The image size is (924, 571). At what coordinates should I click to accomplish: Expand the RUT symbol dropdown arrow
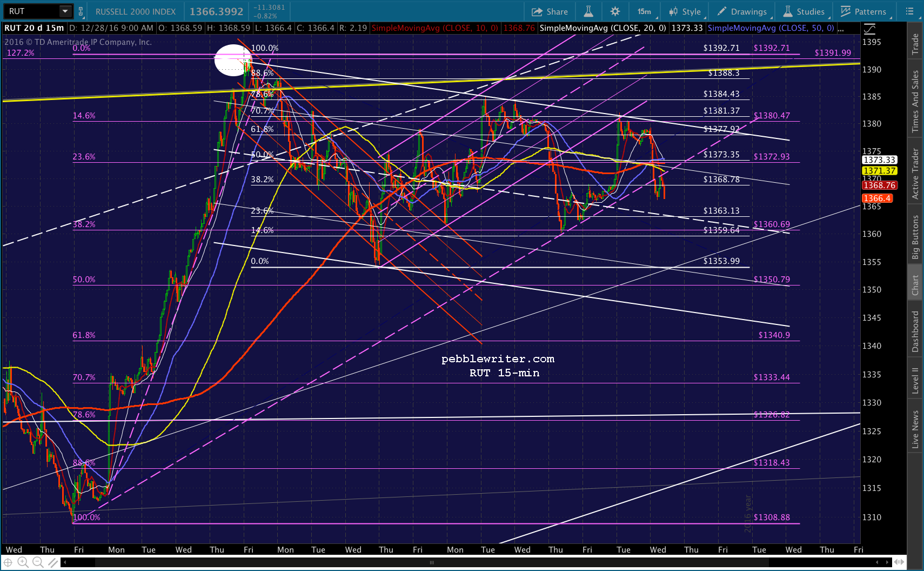(65, 11)
